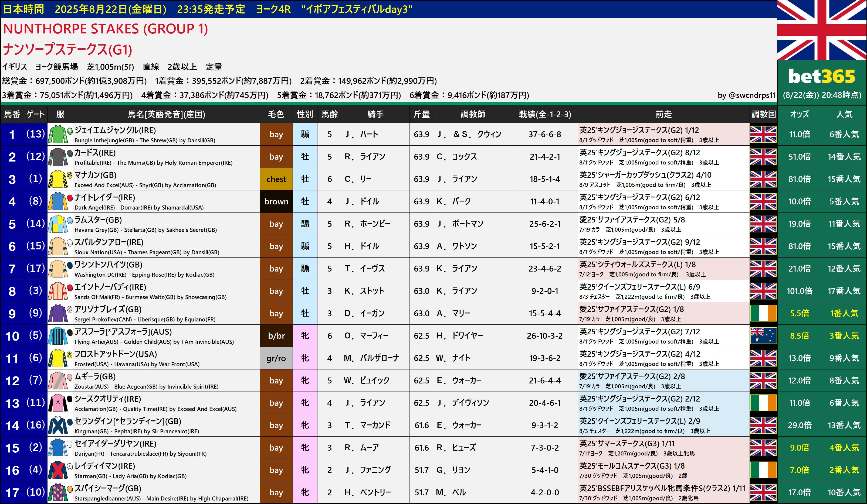The height and width of the screenshot is (504, 867).
Task: Click NUNTHORPE STAKES (GROUP 1) title
Action: (x=105, y=29)
